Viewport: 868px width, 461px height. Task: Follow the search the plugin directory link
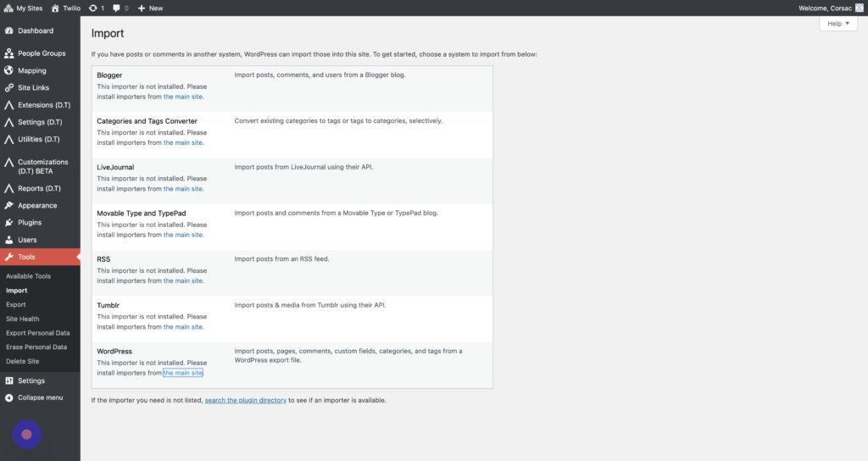coord(245,400)
